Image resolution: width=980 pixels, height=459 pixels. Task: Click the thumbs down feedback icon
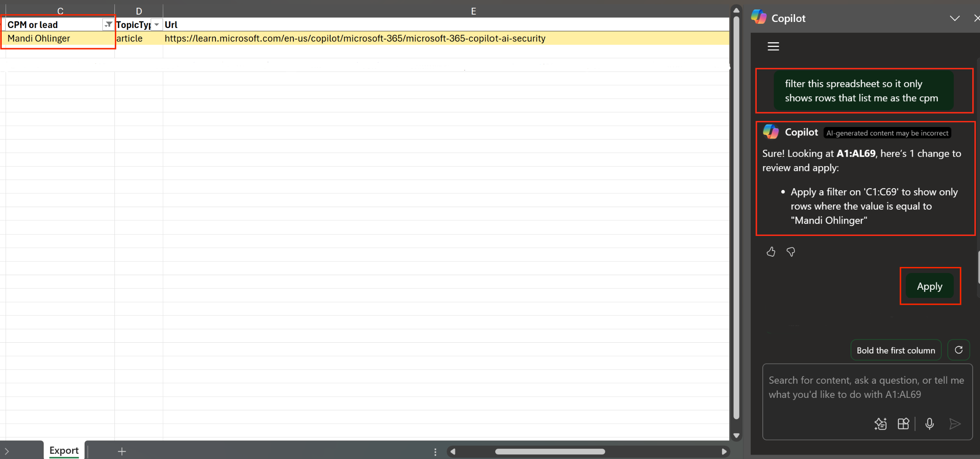point(791,252)
